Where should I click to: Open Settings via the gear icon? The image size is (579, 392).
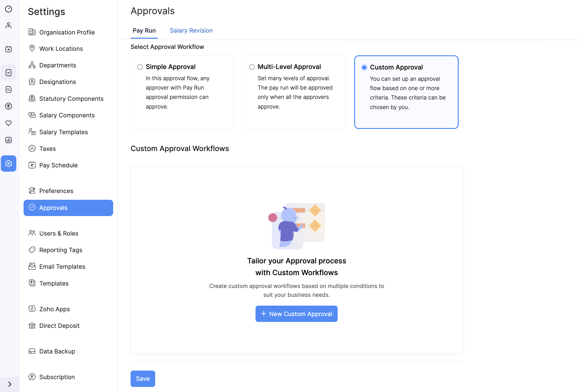tap(9, 163)
